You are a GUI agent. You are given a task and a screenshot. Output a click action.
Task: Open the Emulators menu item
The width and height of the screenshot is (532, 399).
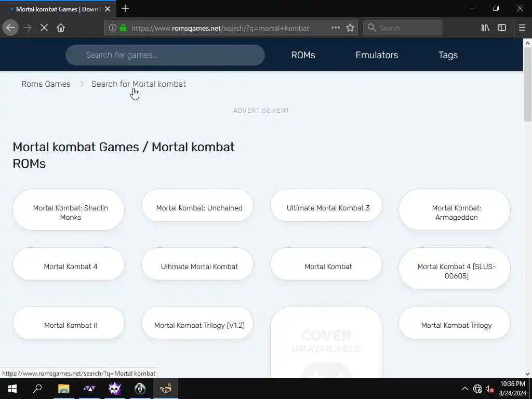377,55
